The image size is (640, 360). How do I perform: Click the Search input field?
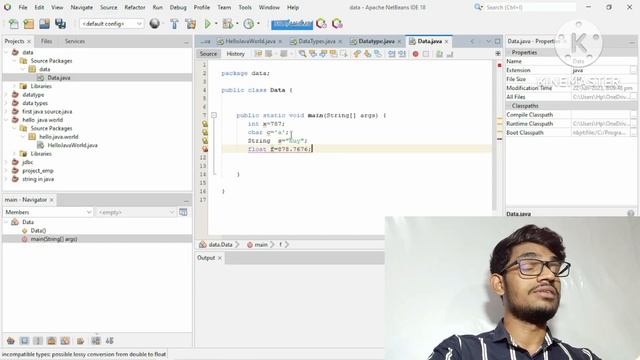(x=530, y=7)
